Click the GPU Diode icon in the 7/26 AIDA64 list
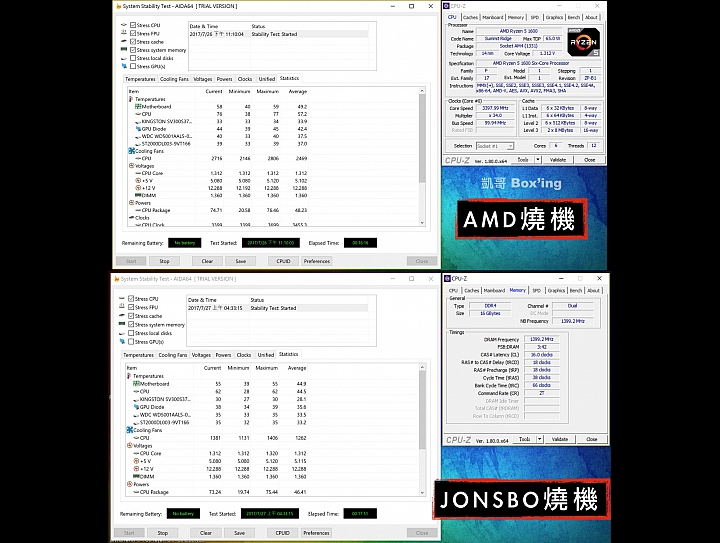 point(138,129)
